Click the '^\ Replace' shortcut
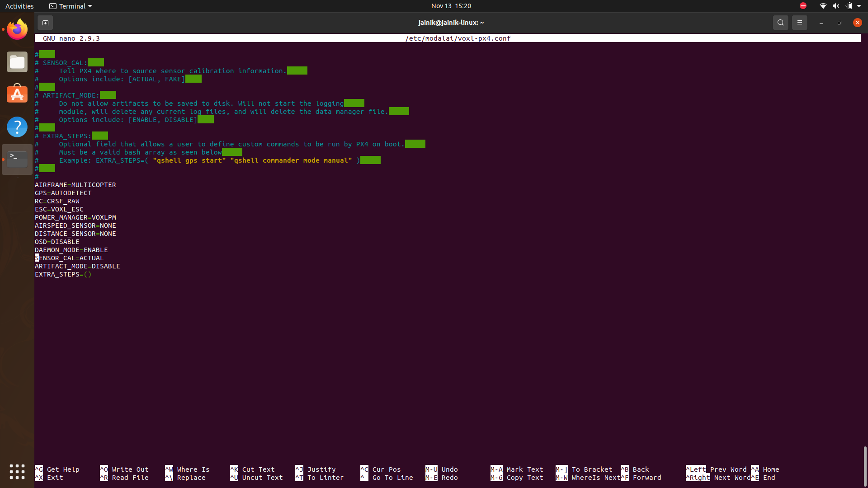The width and height of the screenshot is (868, 488). click(x=185, y=478)
